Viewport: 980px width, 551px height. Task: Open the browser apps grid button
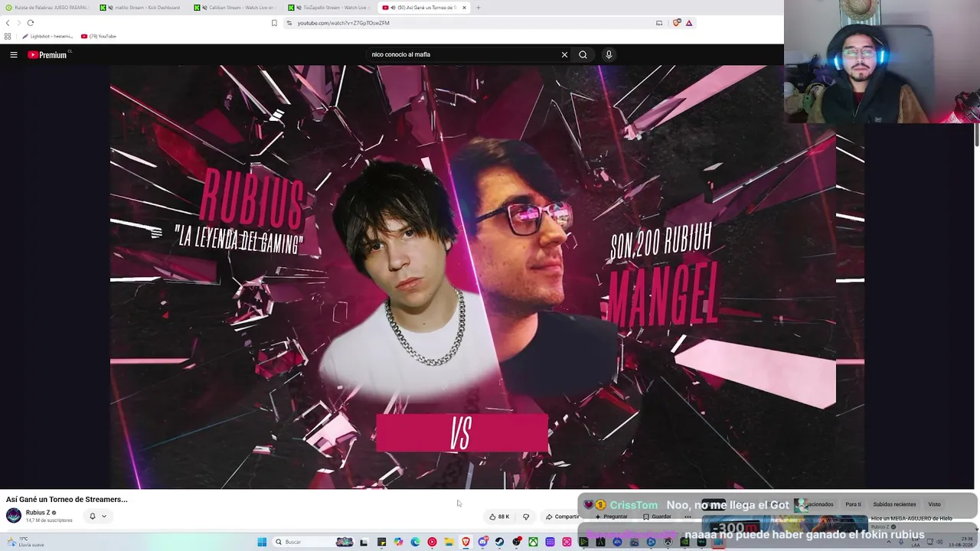tap(8, 36)
